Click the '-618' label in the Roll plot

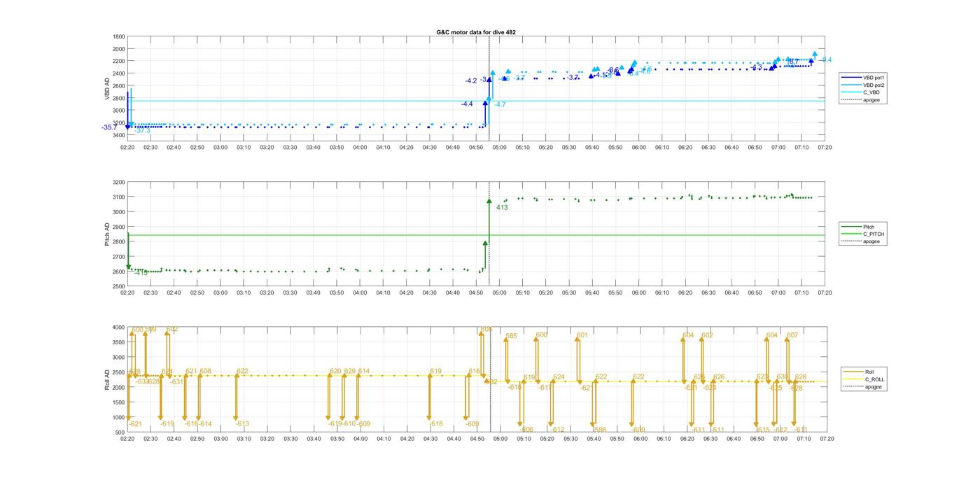[x=436, y=423]
